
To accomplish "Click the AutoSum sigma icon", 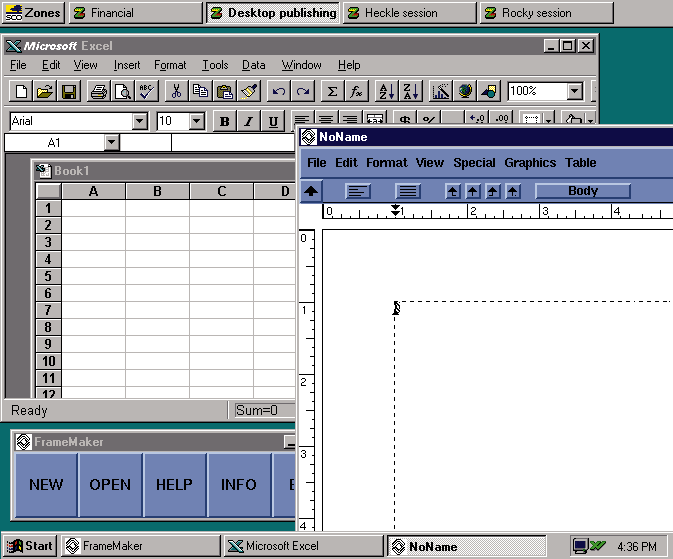I will tap(332, 91).
